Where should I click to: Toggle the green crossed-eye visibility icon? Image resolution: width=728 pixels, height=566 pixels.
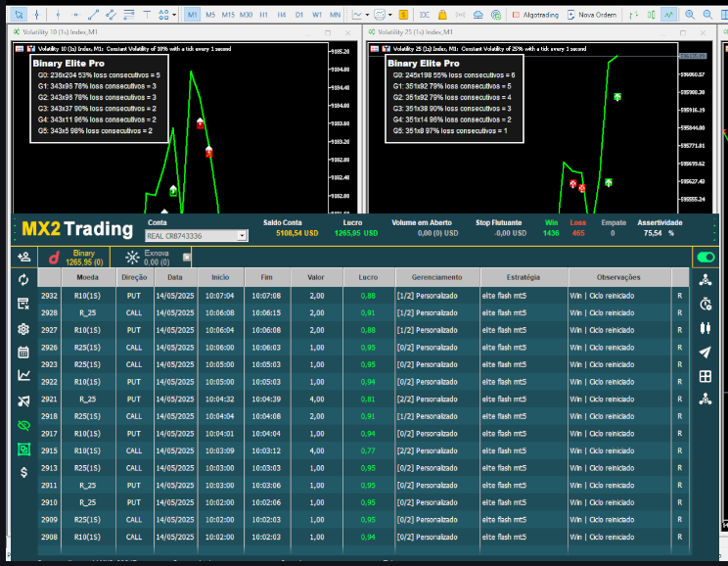23,424
